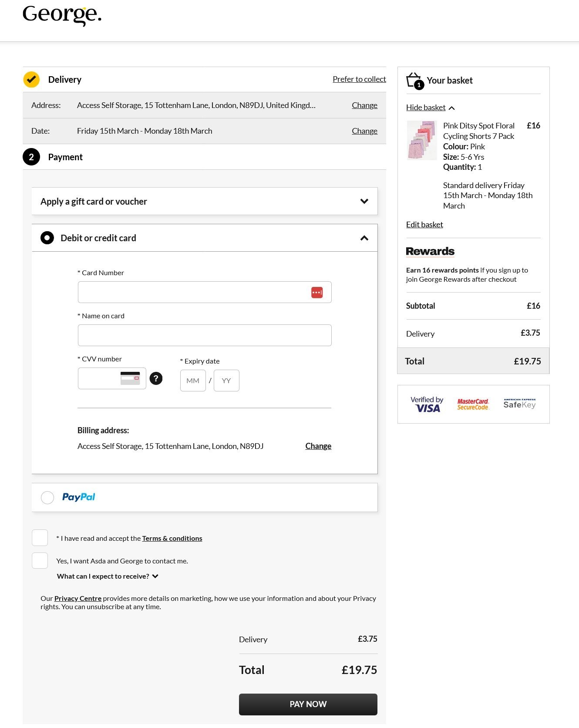The image size is (579, 728).
Task: Change the billing address
Action: click(318, 446)
